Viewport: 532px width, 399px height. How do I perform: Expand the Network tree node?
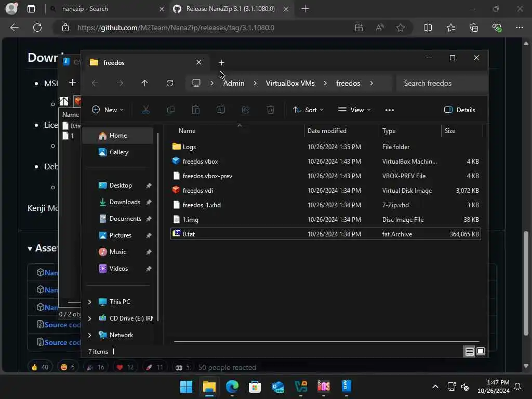point(89,335)
